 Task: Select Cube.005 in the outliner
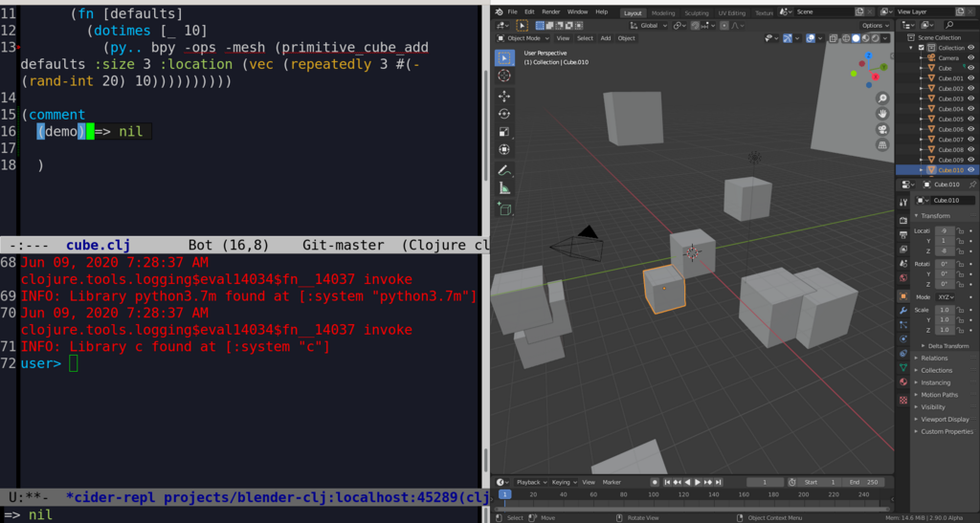(x=950, y=120)
